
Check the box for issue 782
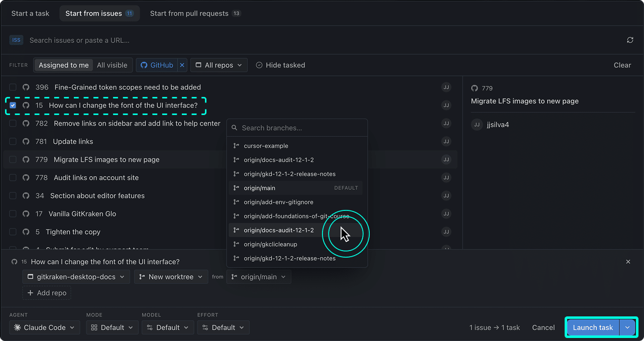point(13,124)
